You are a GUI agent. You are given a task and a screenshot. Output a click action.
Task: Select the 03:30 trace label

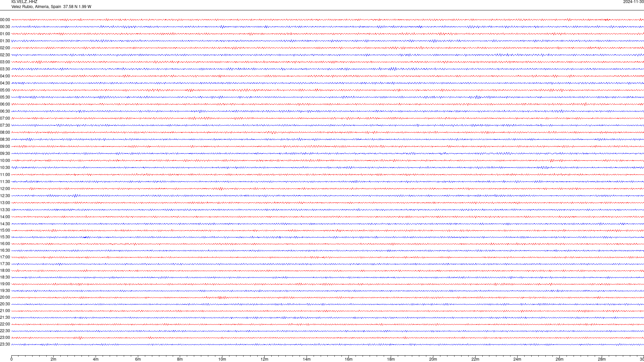[x=5, y=69]
